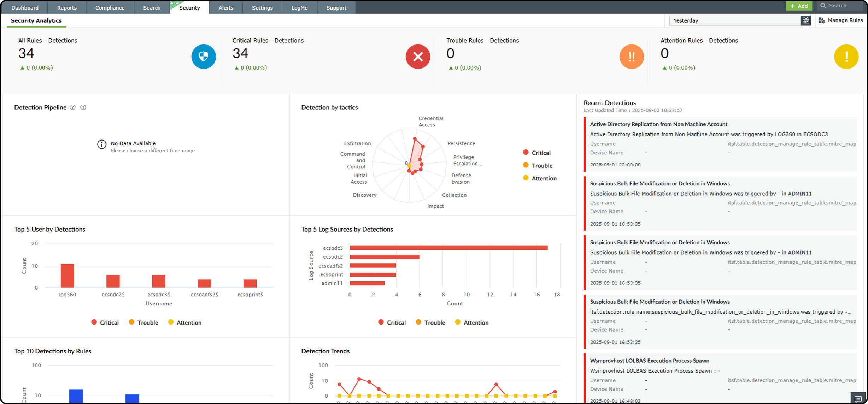Open the calendar date picker icon

click(805, 20)
